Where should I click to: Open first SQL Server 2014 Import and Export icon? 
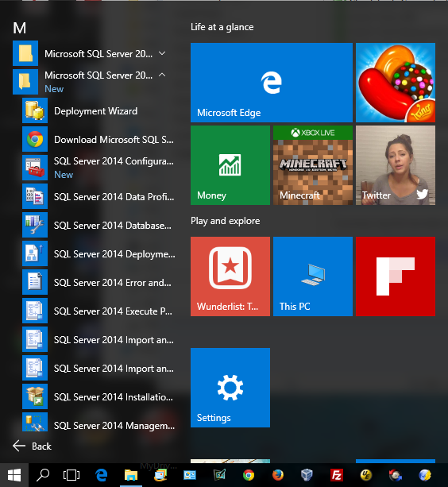click(x=35, y=339)
